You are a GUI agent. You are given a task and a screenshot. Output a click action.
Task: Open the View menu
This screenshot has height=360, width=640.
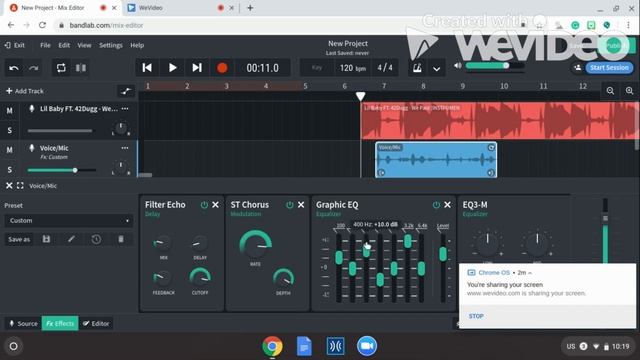click(84, 45)
